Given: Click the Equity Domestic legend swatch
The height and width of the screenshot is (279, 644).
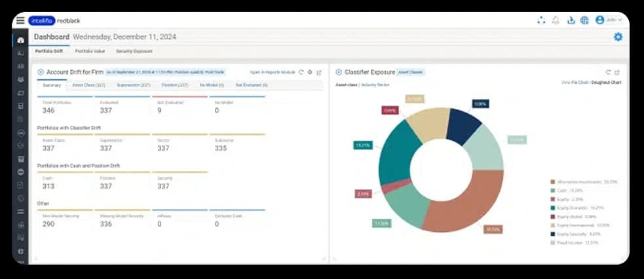Looking at the screenshot, I should coord(553,208).
